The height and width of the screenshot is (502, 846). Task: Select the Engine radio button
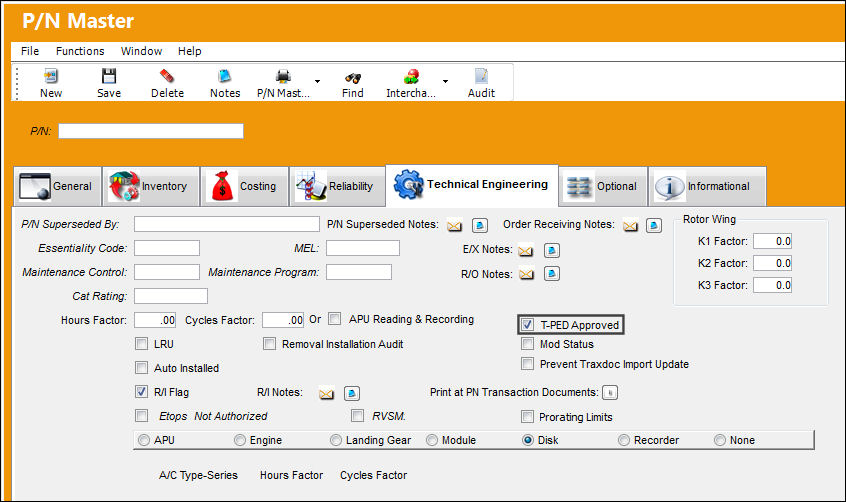click(240, 440)
